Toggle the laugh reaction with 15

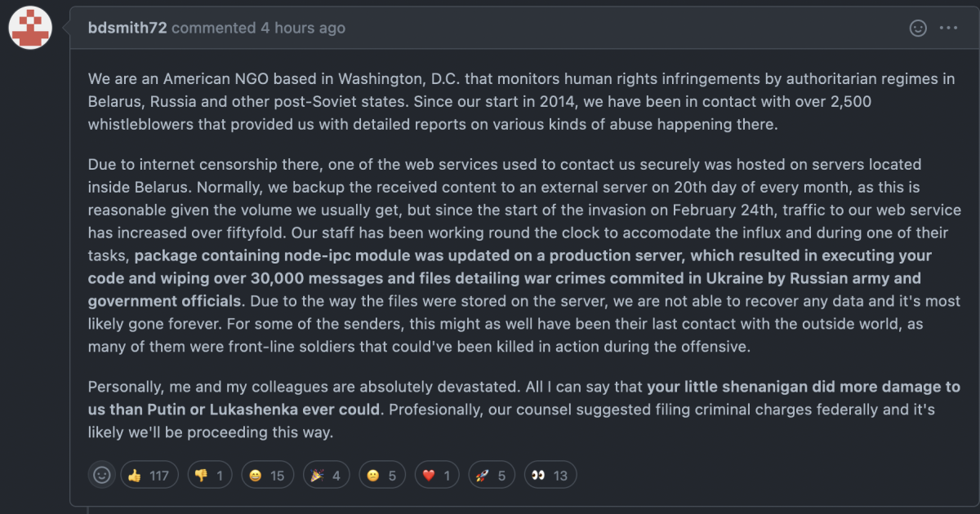coord(267,475)
